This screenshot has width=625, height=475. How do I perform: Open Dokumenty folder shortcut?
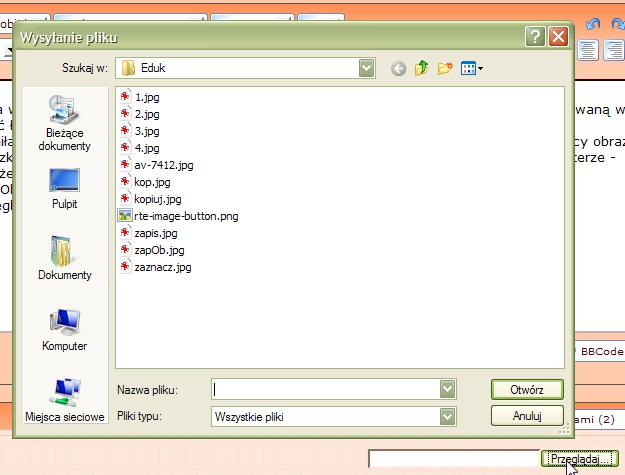[x=64, y=258]
